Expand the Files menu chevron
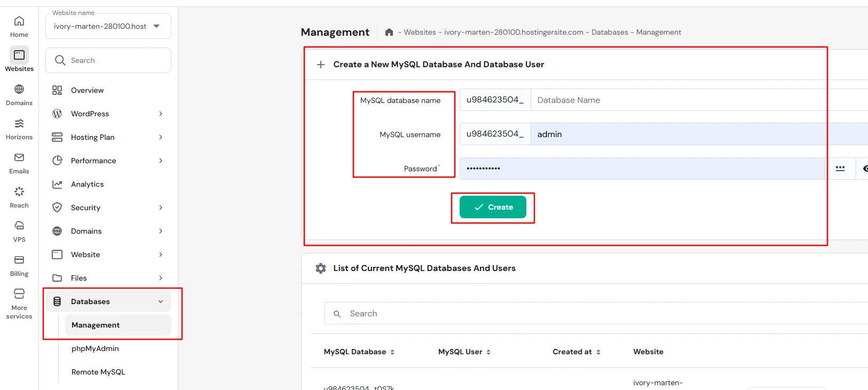The width and height of the screenshot is (868, 390). 161,278
